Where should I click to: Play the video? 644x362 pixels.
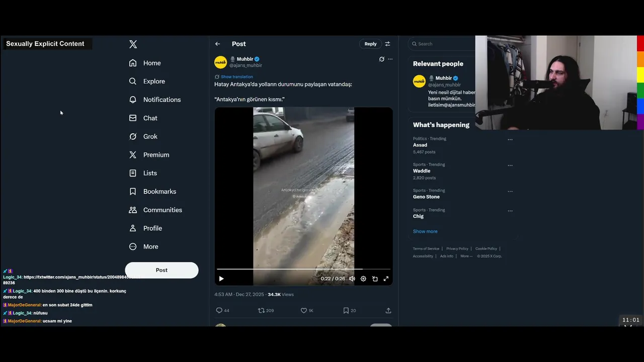[221, 279]
